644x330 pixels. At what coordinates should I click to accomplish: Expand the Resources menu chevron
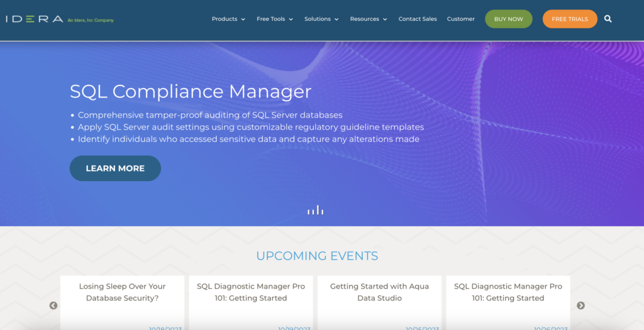[x=385, y=19]
